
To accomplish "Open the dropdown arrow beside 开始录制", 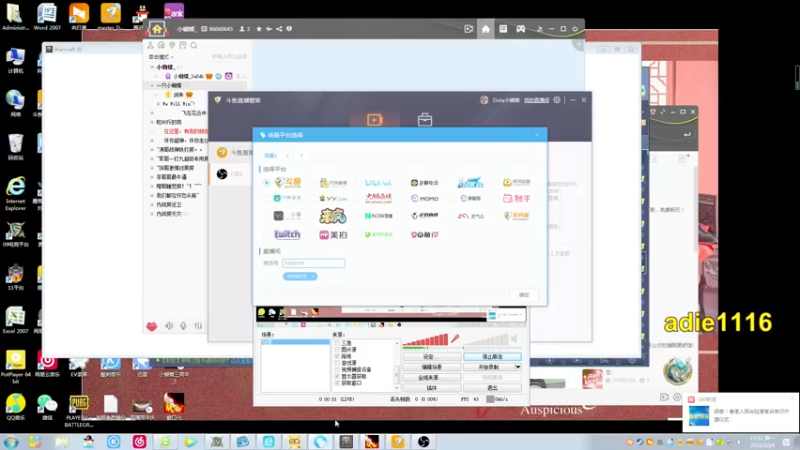I will pyautogui.click(x=518, y=367).
